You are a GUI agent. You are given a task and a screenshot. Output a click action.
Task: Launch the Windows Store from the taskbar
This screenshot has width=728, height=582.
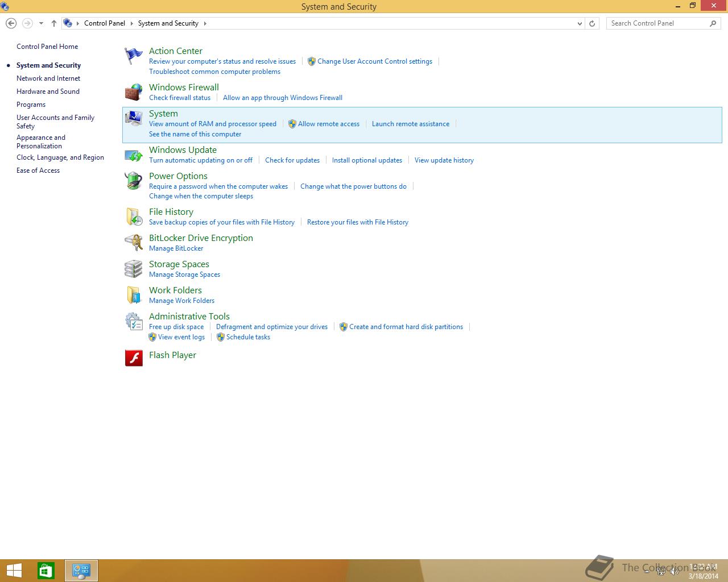pyautogui.click(x=46, y=571)
